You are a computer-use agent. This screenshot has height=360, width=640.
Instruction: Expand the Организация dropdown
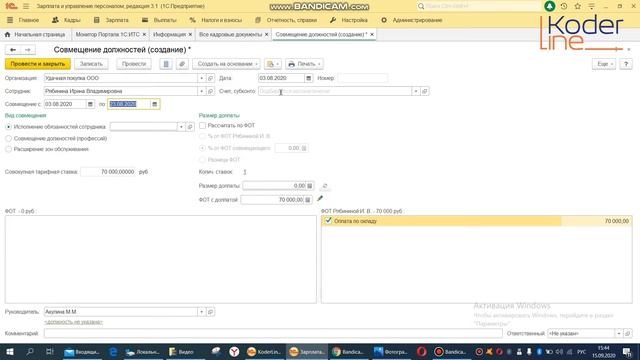tap(201, 78)
